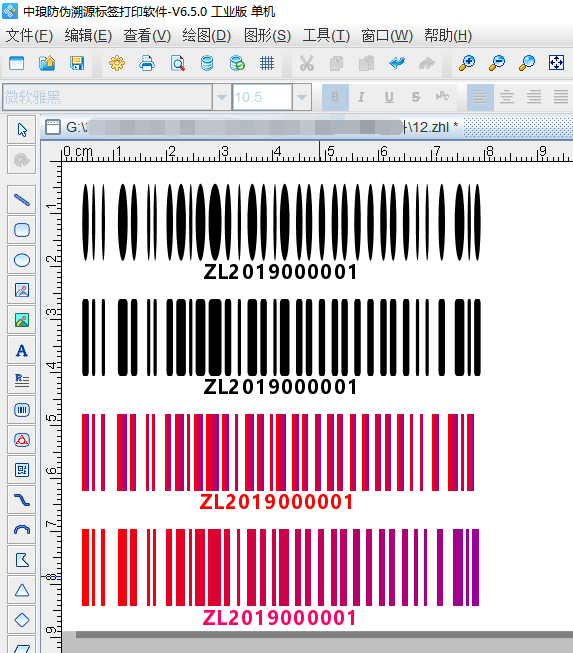Select the ellipse drawing tool
The image size is (573, 653).
pos(22,260)
